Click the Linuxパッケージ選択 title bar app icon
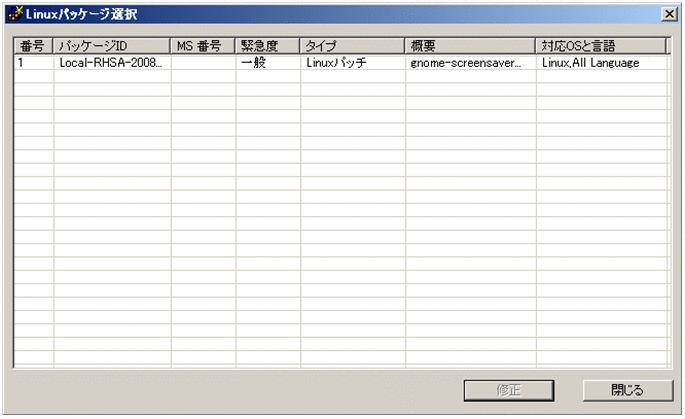This screenshot has height=419, width=685. pyautogui.click(x=15, y=14)
